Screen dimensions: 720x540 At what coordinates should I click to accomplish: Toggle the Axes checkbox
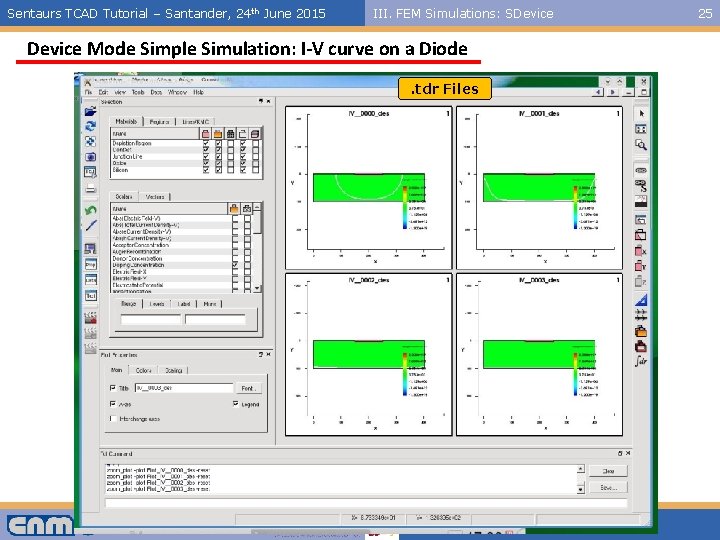click(113, 404)
